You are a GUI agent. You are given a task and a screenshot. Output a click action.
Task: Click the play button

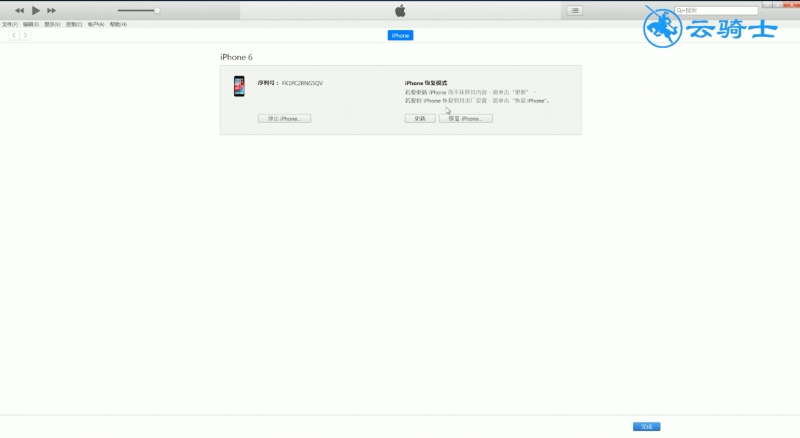[x=36, y=10]
